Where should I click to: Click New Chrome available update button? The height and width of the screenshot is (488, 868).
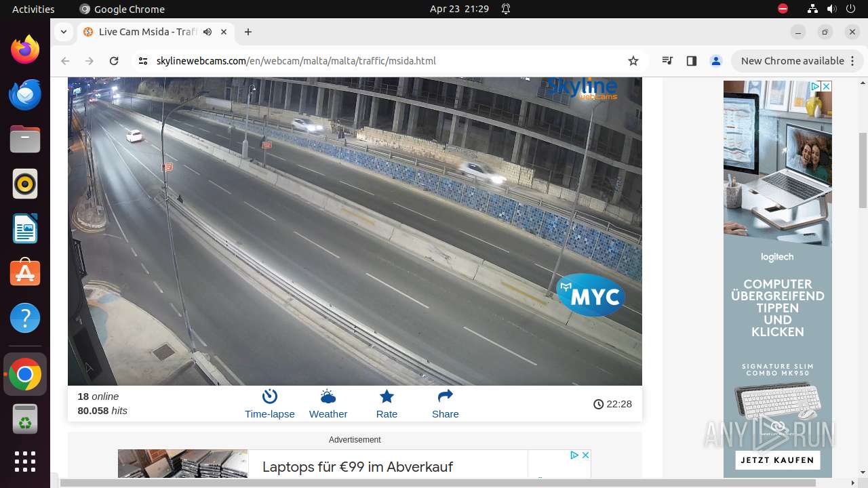(x=797, y=61)
